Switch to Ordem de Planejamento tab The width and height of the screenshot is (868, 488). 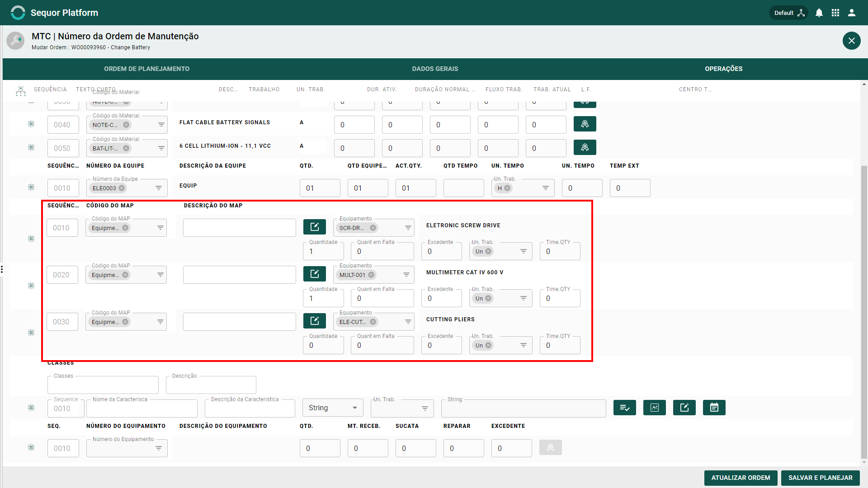tap(147, 69)
